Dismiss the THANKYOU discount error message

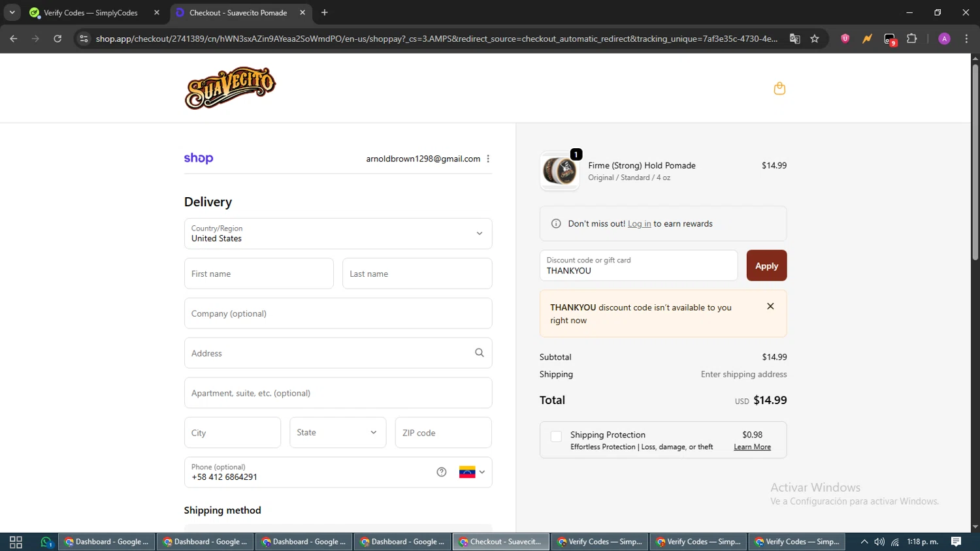770,306
